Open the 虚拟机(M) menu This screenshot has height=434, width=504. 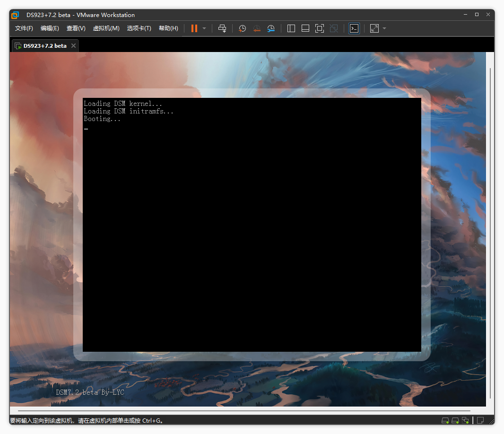[x=106, y=28]
